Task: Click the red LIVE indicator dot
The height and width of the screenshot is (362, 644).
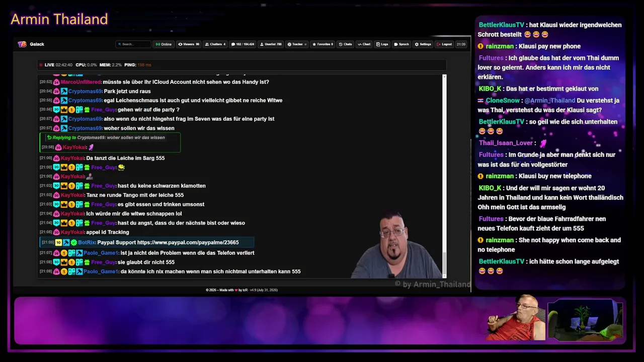Action: [41, 65]
